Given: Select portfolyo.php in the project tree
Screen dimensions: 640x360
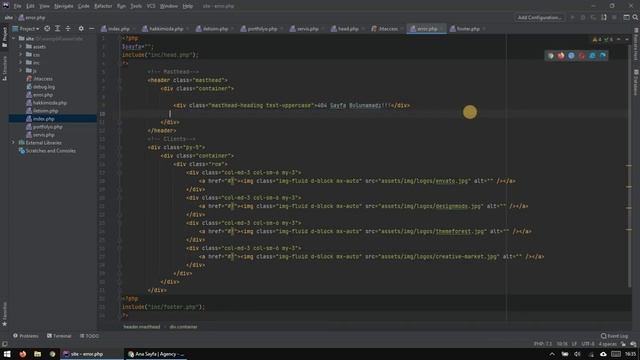Looking at the screenshot, I should pyautogui.click(x=48, y=127).
